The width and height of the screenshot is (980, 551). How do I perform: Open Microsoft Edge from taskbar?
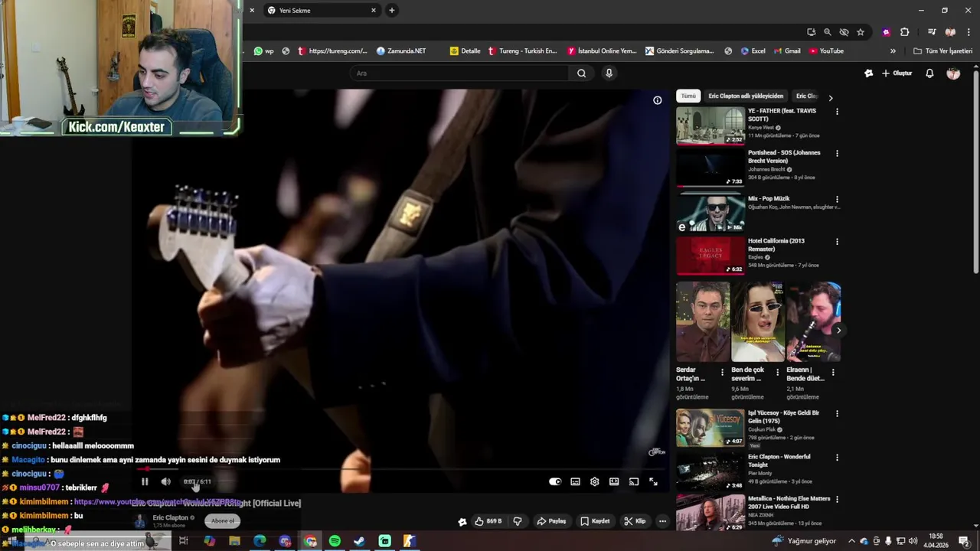260,541
